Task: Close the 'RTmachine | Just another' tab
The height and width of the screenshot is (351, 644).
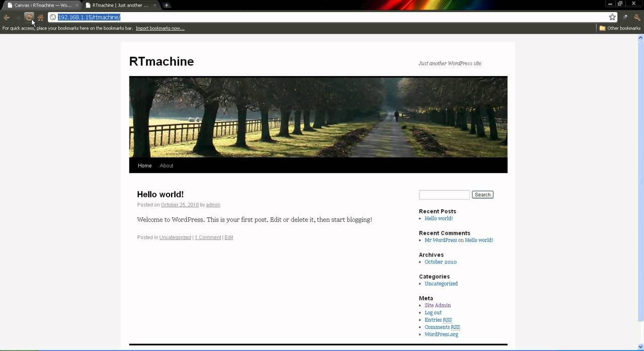Action: [155, 5]
